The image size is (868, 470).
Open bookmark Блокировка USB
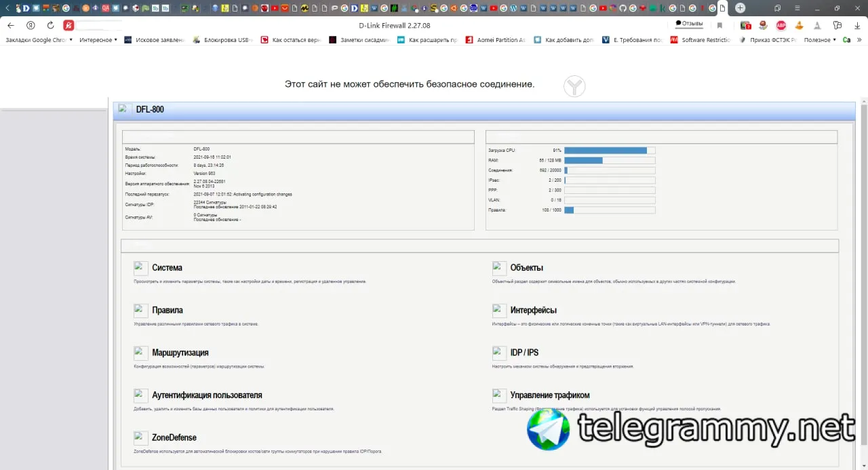point(222,40)
